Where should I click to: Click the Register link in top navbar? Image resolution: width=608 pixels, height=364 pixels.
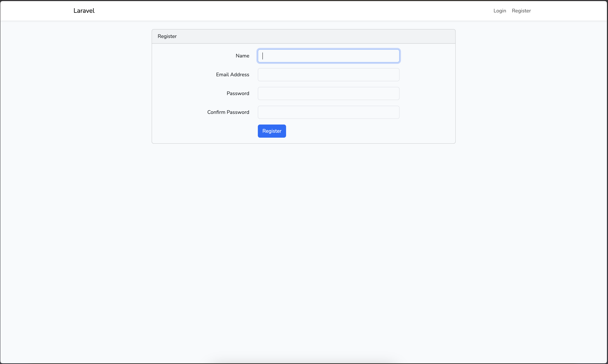tap(521, 11)
